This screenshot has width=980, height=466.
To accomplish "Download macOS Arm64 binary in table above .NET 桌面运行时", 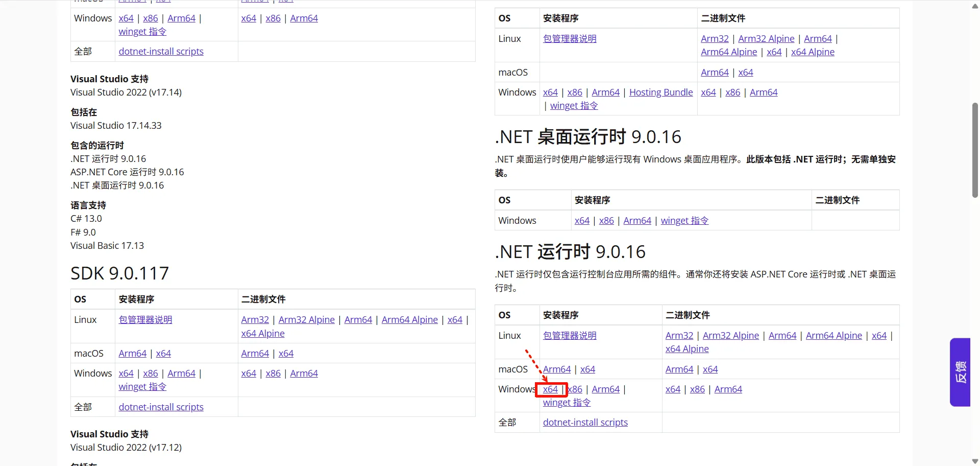I will pyautogui.click(x=715, y=73).
